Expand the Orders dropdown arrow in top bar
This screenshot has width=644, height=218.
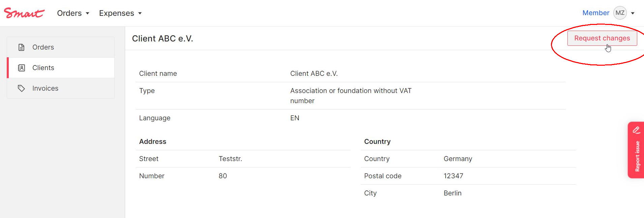coord(87,13)
